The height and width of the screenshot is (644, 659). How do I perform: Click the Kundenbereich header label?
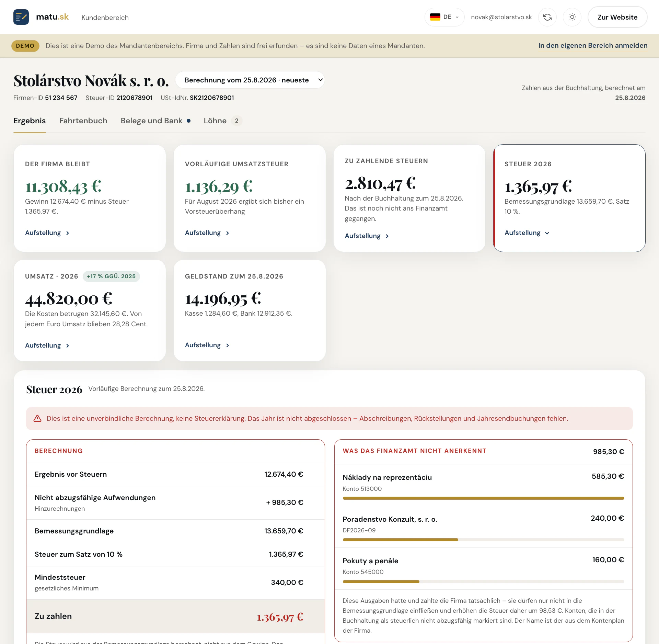[105, 18]
